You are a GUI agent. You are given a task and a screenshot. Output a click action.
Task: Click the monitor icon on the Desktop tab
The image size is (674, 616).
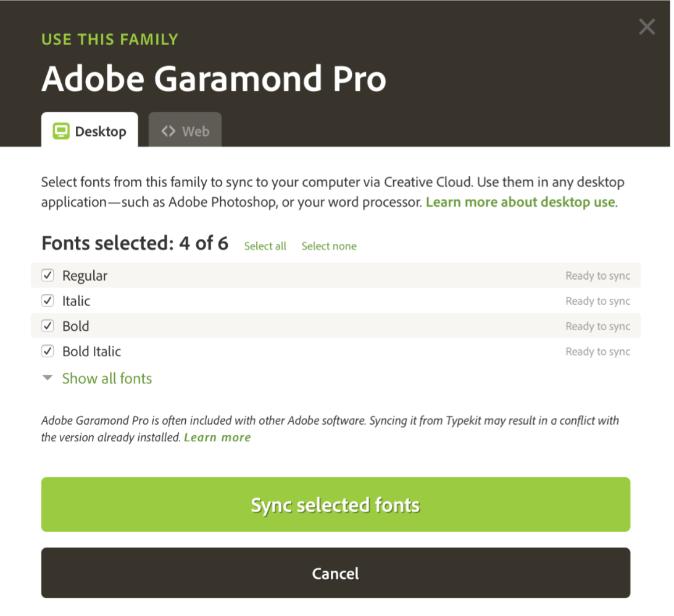[x=61, y=130]
